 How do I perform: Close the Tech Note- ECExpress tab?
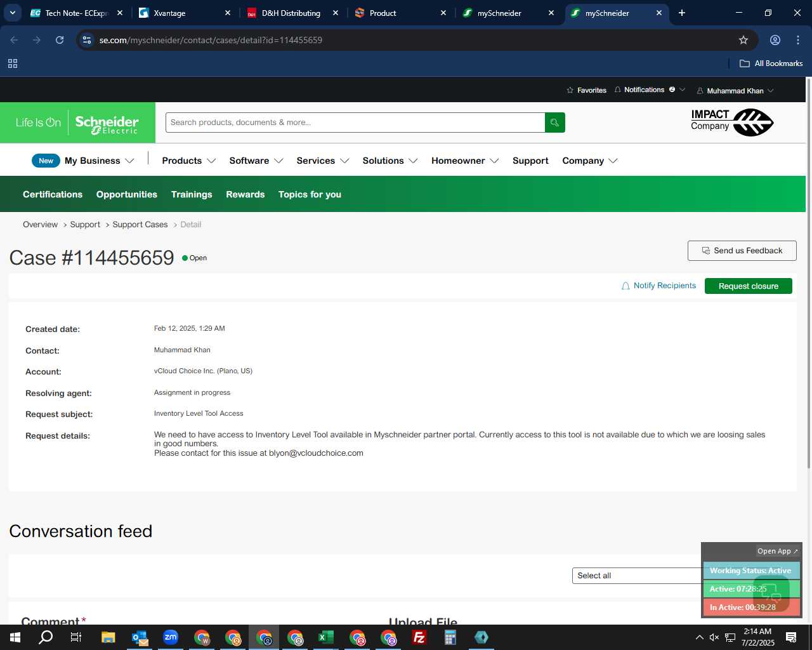tap(120, 13)
